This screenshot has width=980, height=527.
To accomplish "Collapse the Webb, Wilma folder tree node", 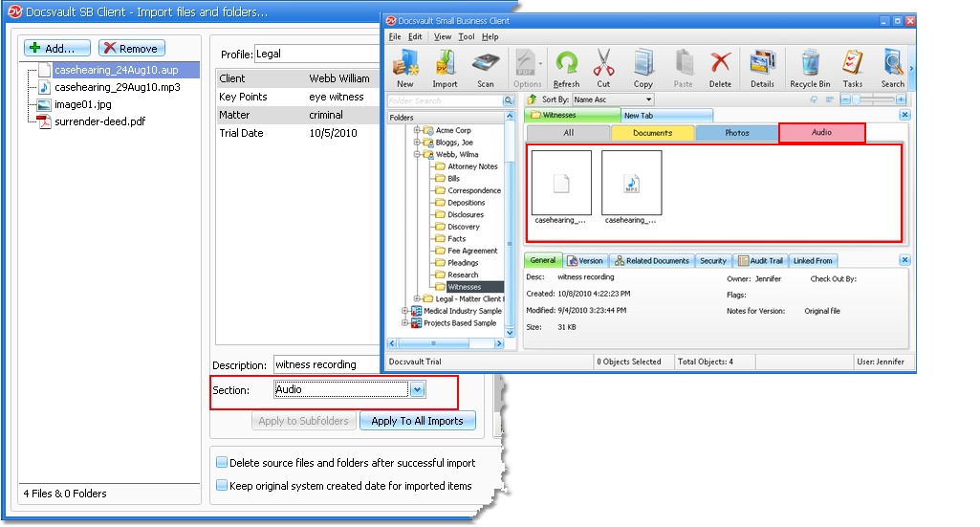I will [418, 154].
